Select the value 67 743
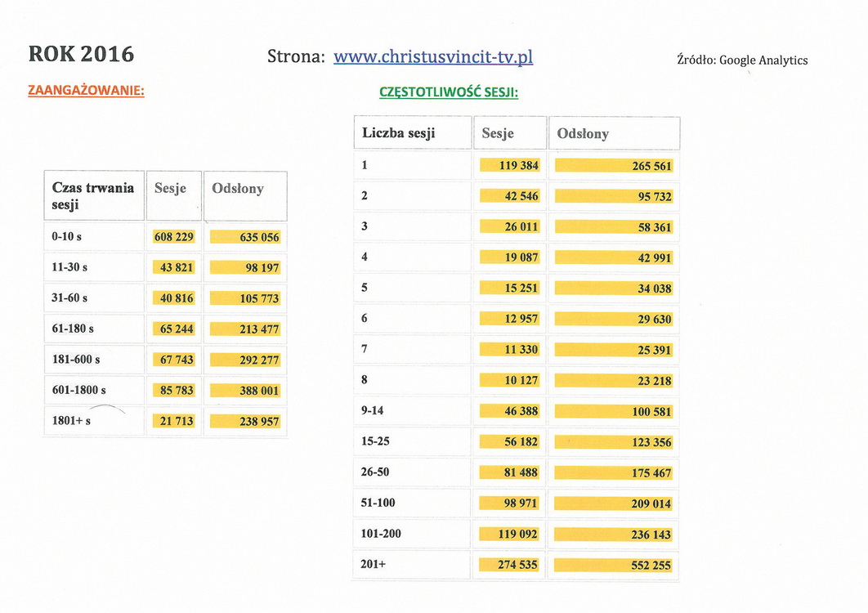 pyautogui.click(x=177, y=360)
